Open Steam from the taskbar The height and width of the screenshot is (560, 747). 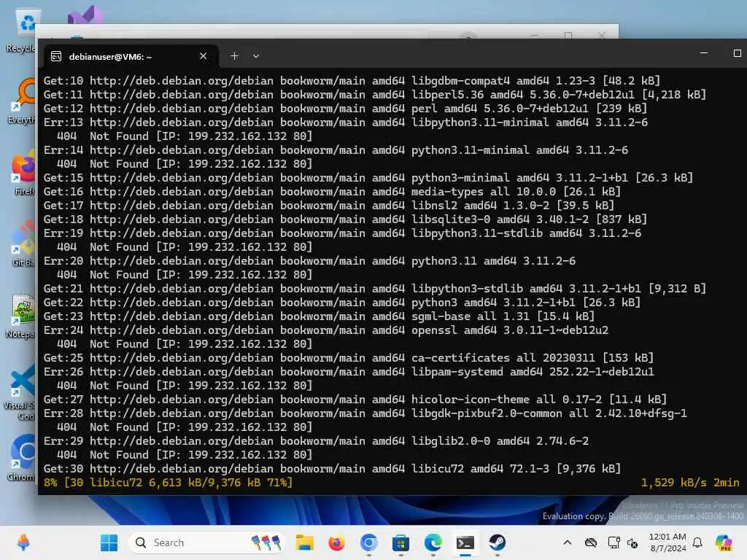tap(497, 542)
